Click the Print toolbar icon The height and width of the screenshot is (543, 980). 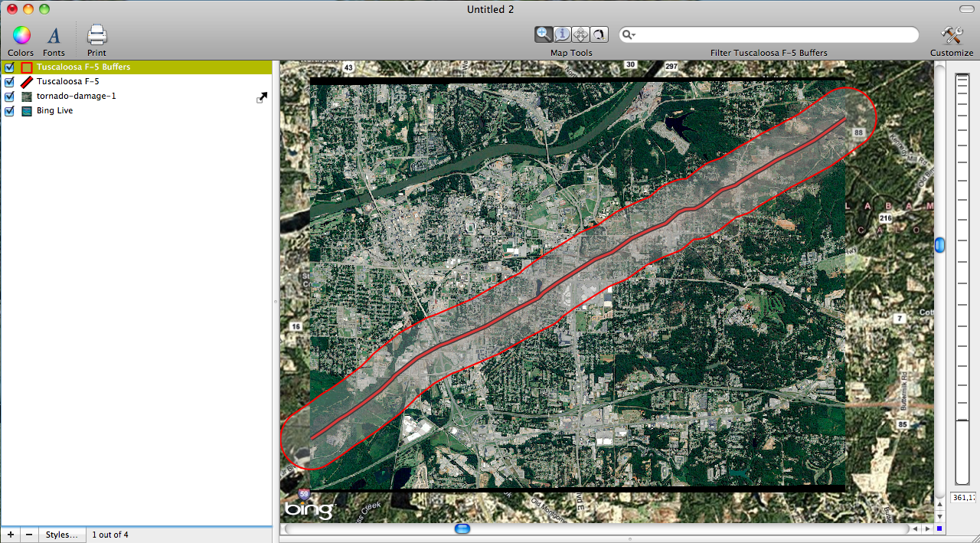[x=96, y=34]
